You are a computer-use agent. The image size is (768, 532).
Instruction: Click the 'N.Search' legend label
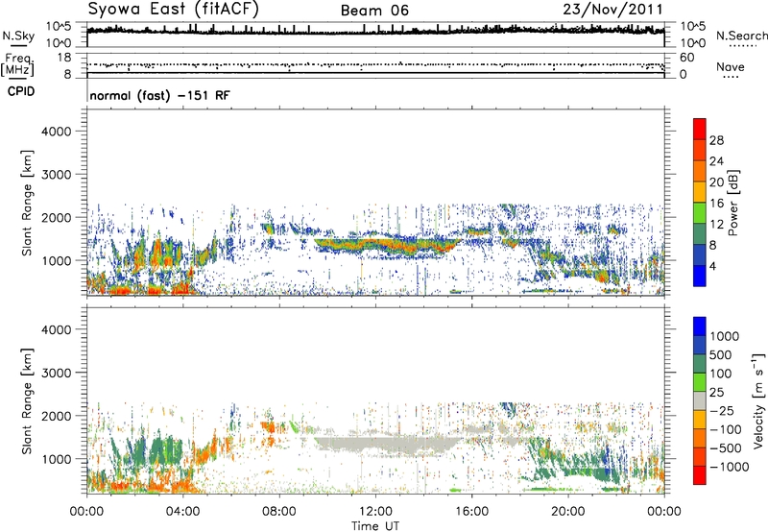[x=741, y=36]
